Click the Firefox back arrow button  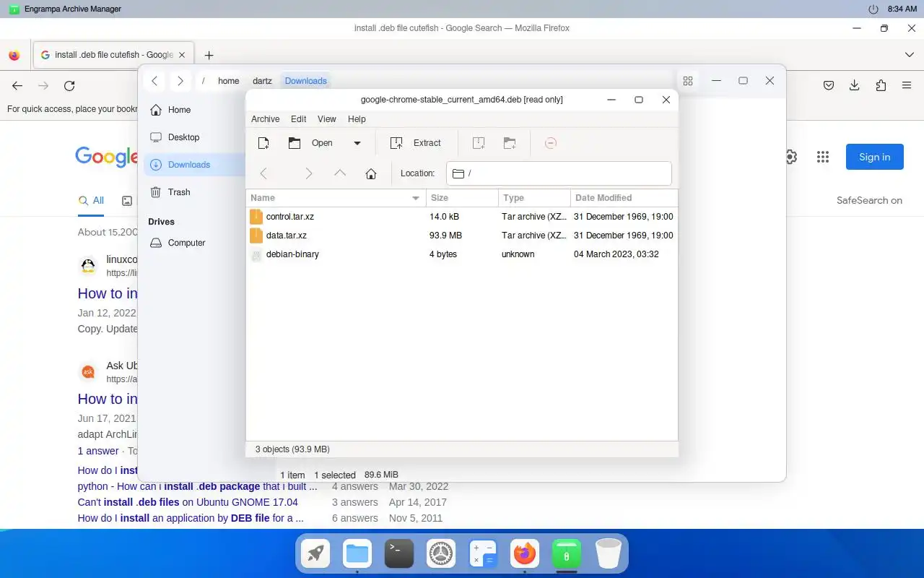click(x=17, y=85)
